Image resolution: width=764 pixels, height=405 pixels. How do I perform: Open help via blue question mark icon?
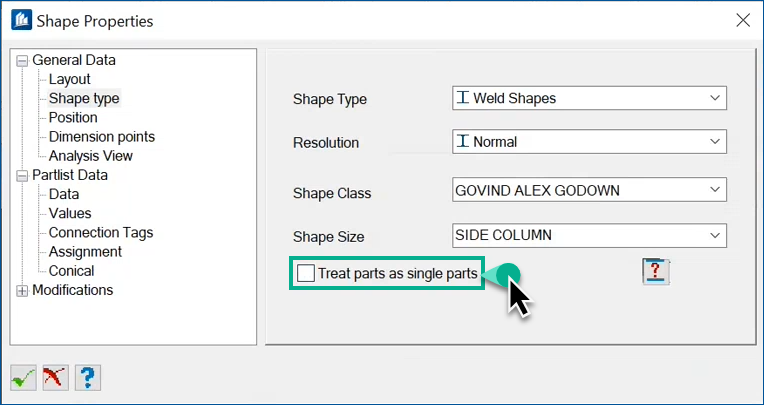point(88,377)
